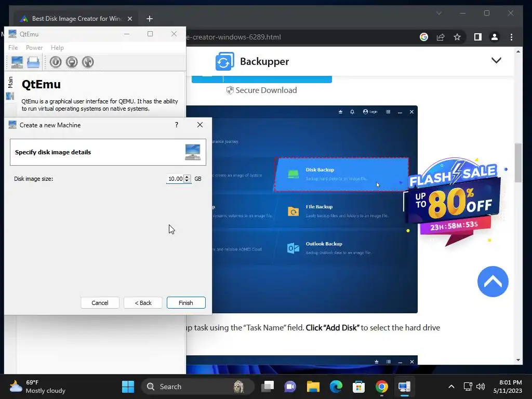Toggle the Chrome side panel icon
Screen dimensions: 532x399
tap(478, 37)
